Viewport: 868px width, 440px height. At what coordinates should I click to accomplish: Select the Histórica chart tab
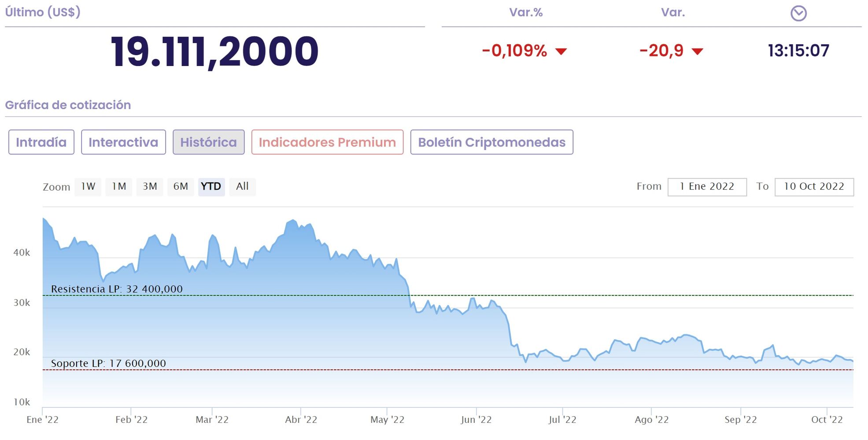click(x=208, y=142)
